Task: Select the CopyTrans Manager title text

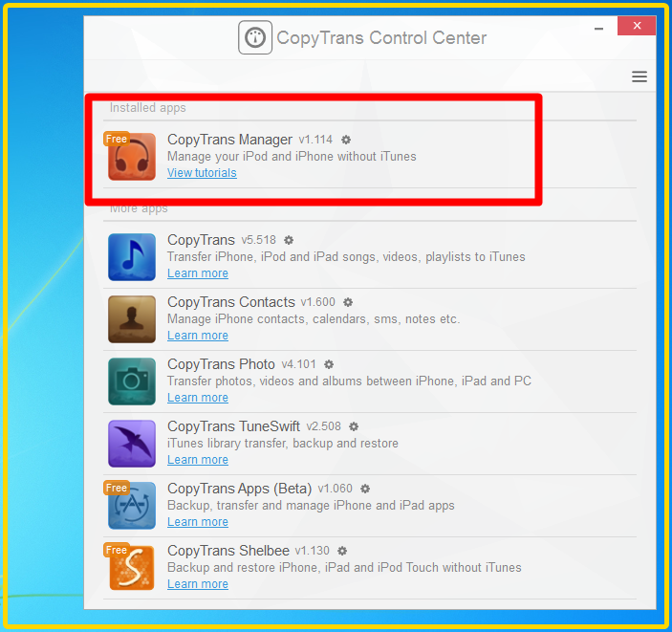Action: (229, 140)
